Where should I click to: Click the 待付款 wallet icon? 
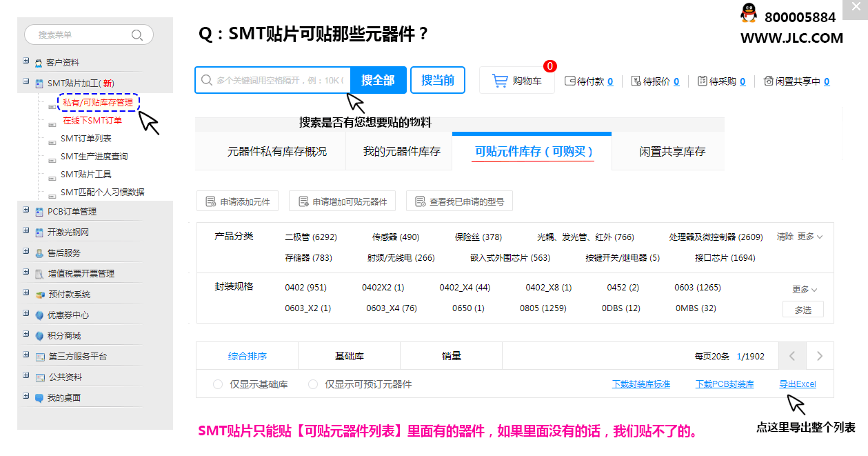(569, 81)
